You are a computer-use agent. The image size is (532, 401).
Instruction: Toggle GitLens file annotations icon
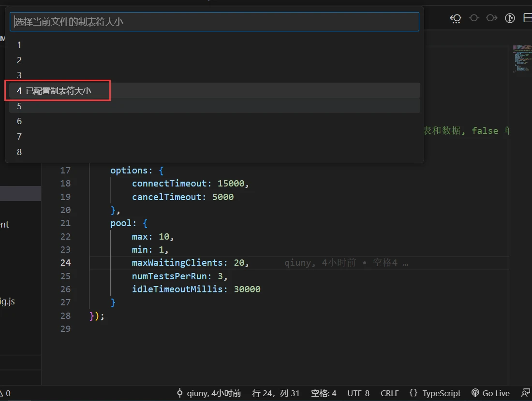tap(510, 18)
